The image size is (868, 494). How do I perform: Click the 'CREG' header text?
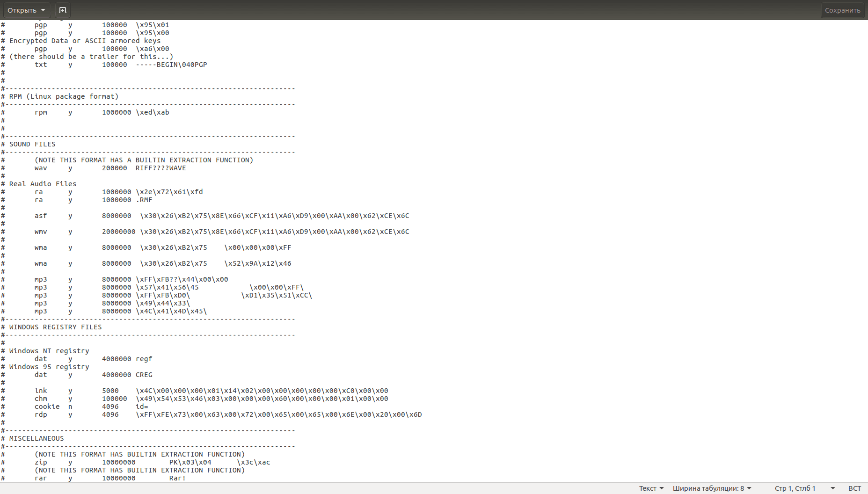pyautogui.click(x=144, y=375)
